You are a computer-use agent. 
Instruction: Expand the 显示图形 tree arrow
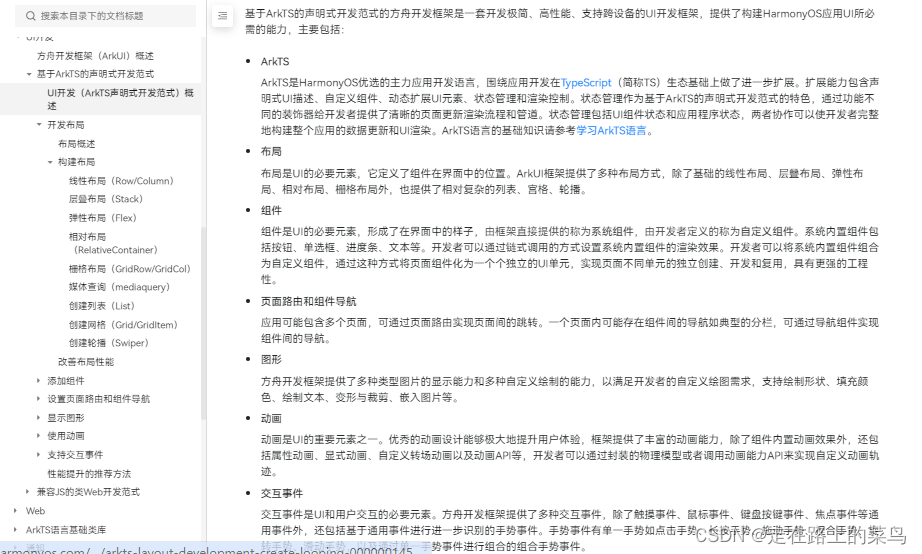(39, 418)
